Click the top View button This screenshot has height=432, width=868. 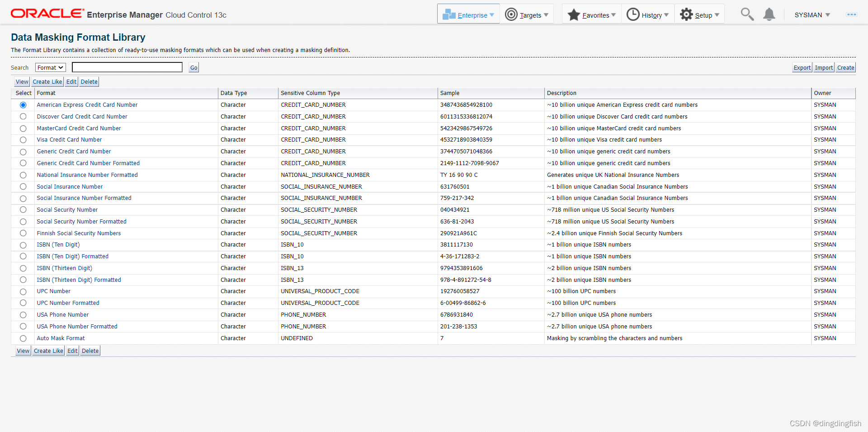22,82
